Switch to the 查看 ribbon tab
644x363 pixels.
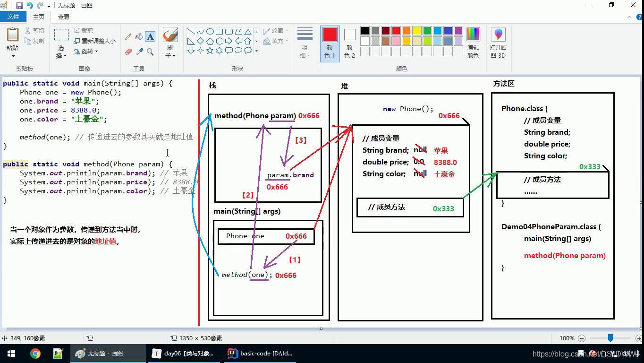pyautogui.click(x=63, y=16)
